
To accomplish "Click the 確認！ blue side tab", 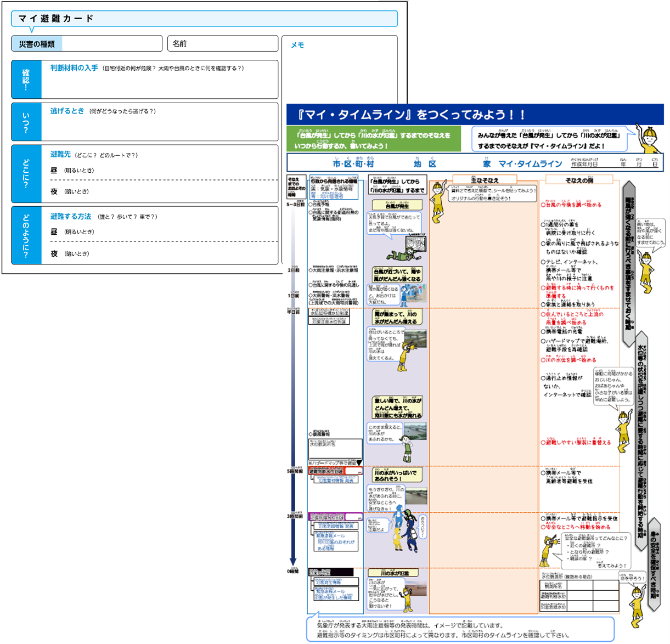I will coord(26,80).
